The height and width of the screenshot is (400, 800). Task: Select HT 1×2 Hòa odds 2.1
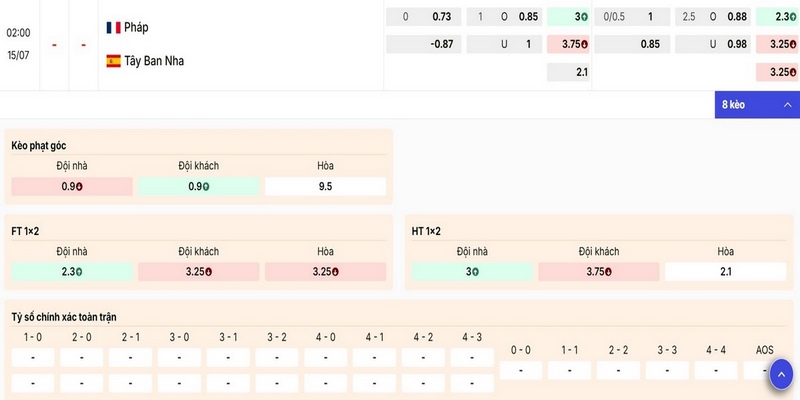click(726, 272)
